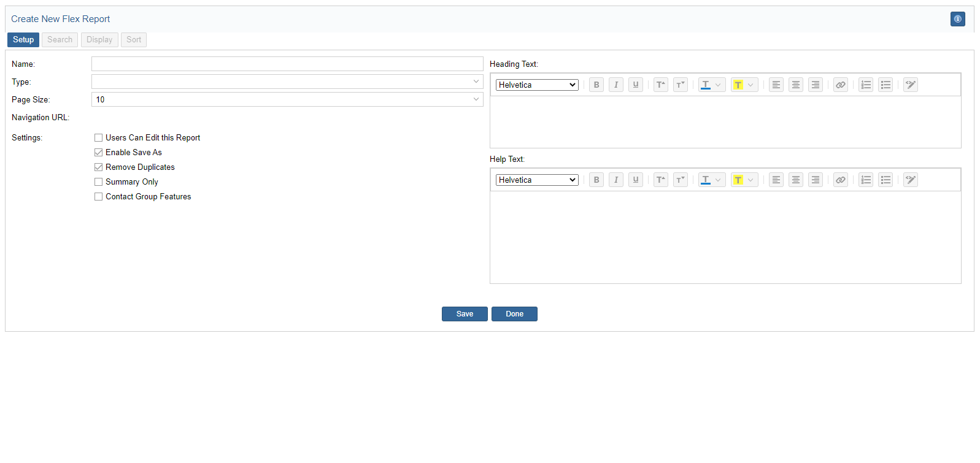The width and height of the screenshot is (980, 463).
Task: Uncheck Enable Save As option
Action: pyautogui.click(x=98, y=153)
